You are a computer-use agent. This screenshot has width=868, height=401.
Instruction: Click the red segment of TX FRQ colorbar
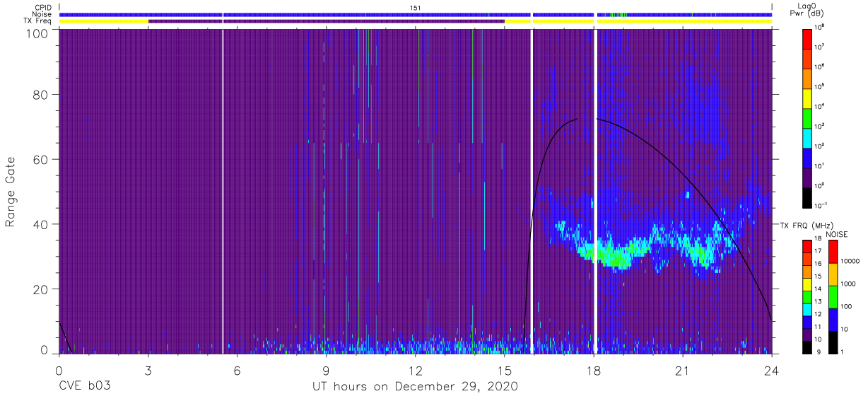808,246
